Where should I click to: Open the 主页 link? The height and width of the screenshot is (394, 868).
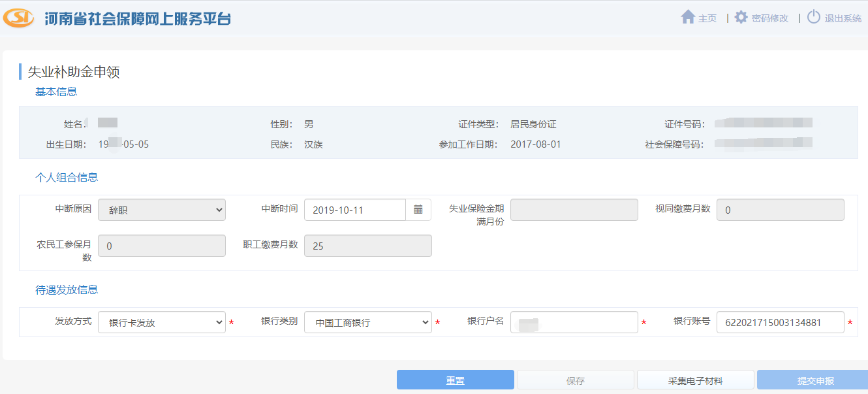click(707, 18)
